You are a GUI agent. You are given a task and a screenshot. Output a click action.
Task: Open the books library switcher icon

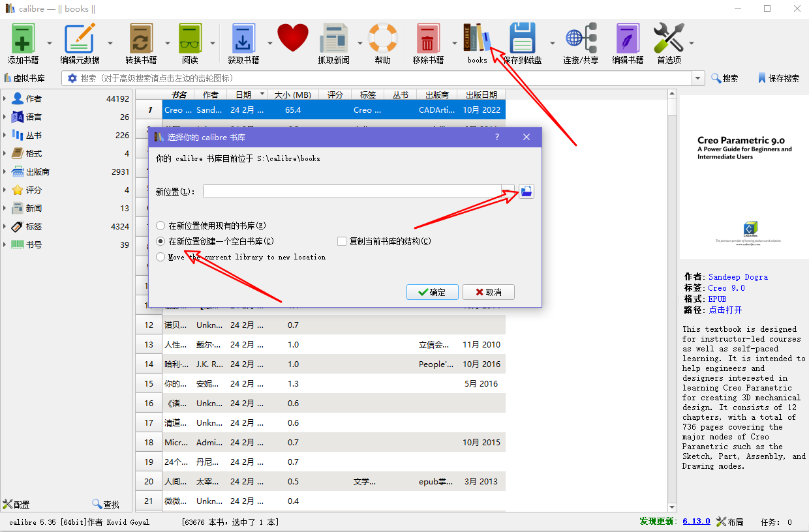(477, 38)
